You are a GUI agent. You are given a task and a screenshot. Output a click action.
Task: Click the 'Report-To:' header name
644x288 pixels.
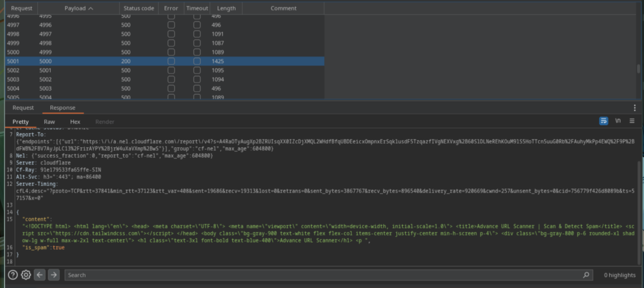(x=31, y=134)
